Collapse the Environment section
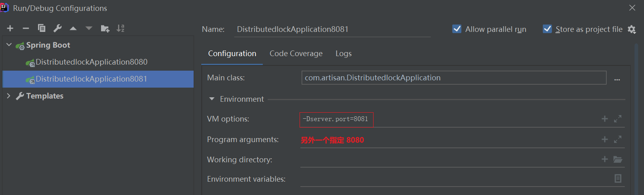The width and height of the screenshot is (644, 195). coord(212,99)
